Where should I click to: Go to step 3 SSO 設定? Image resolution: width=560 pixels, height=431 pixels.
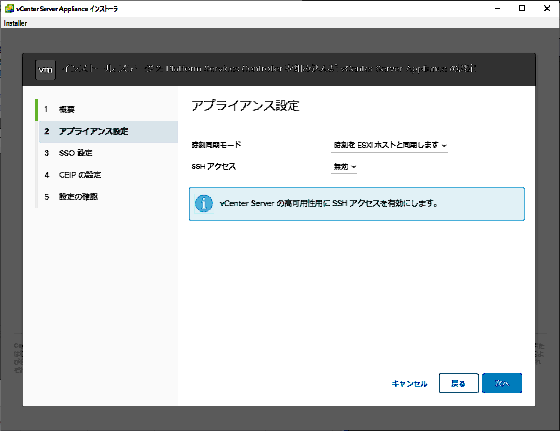(x=108, y=153)
